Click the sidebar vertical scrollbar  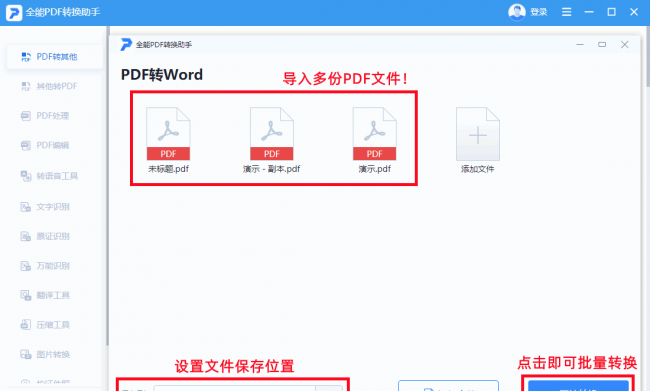(x=107, y=187)
